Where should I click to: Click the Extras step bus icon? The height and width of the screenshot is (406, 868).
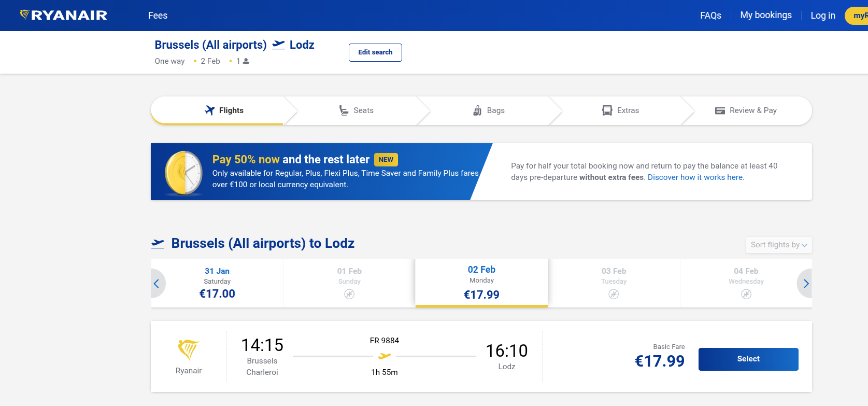click(607, 110)
